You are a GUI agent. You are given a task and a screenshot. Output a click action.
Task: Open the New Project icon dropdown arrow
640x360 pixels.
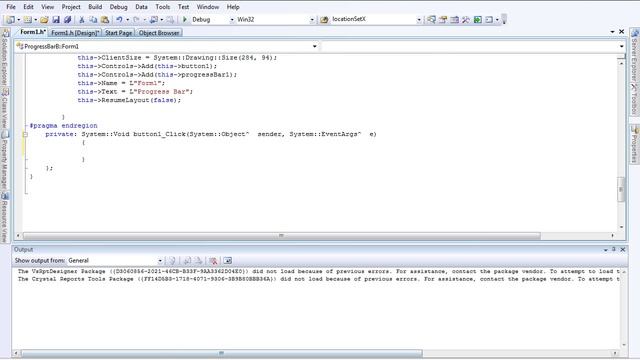click(19, 20)
